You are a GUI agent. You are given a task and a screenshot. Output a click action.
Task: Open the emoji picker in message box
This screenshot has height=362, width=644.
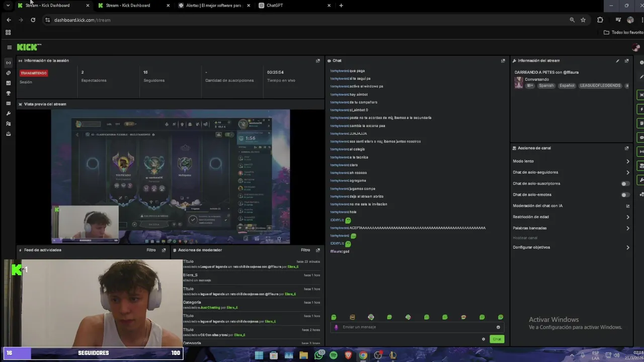[498, 327]
